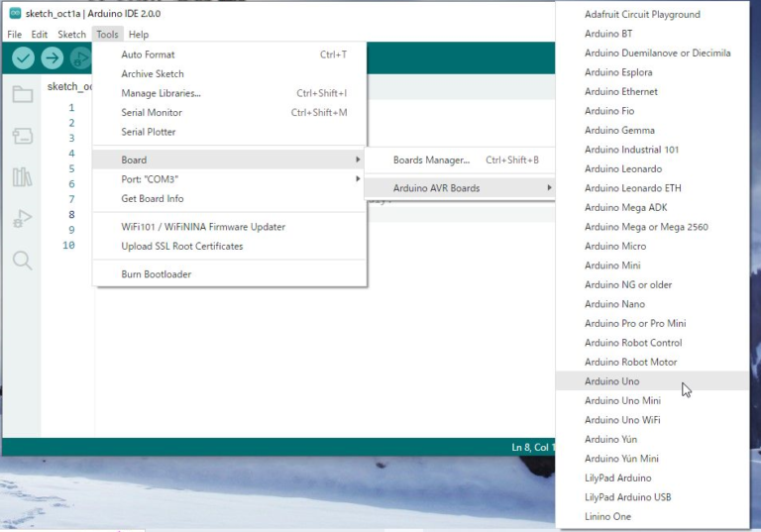This screenshot has height=532, width=761.
Task: Click line number 8 in editor gutter
Action: tap(71, 215)
